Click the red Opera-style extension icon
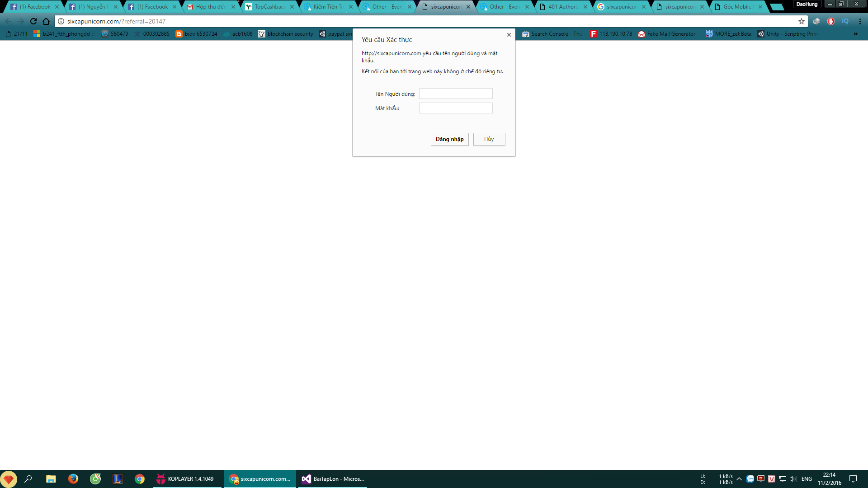The height and width of the screenshot is (488, 868). point(831,21)
